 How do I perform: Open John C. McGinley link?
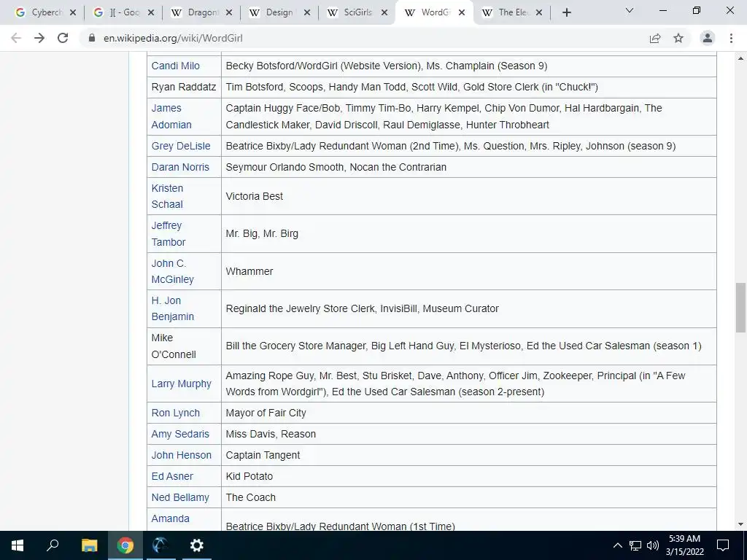[x=172, y=271]
